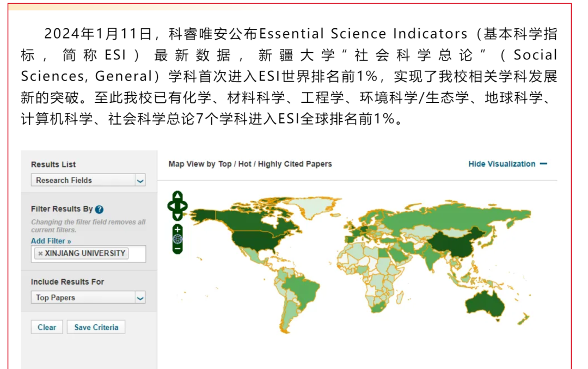Zoom out on the map with minus button

(x=177, y=249)
